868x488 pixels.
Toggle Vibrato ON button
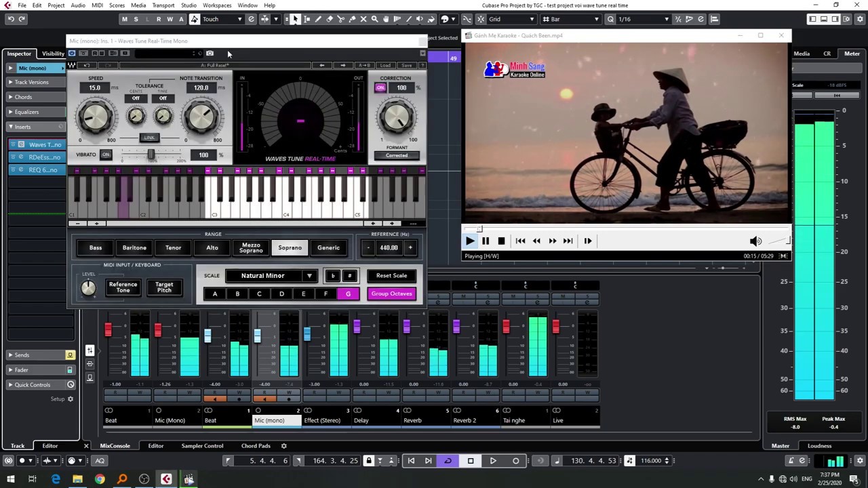(106, 155)
